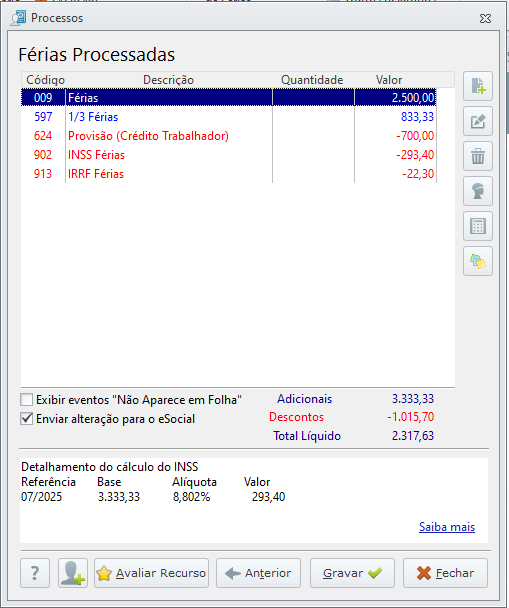This screenshot has width=509, height=608.
Task: Select the IRRF Férias row
Action: point(229,173)
